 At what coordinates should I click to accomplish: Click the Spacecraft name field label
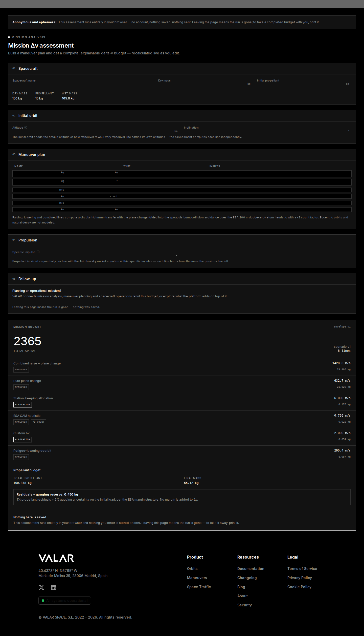point(24,80)
